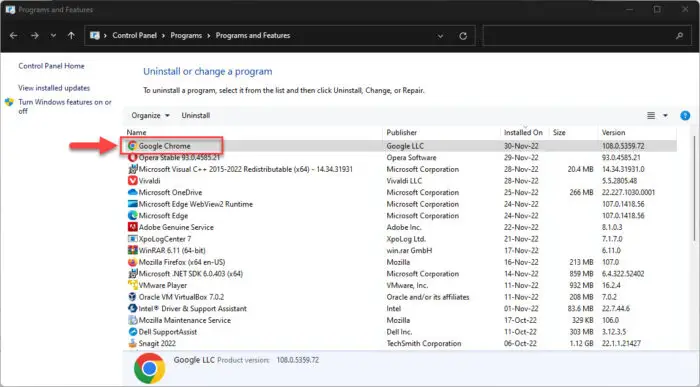
Task: Click the Visual C++ Redistributable icon
Action: click(132, 169)
